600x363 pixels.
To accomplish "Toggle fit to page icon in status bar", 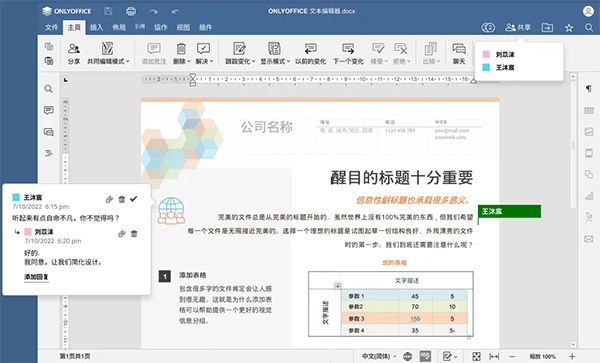I will coord(476,356).
